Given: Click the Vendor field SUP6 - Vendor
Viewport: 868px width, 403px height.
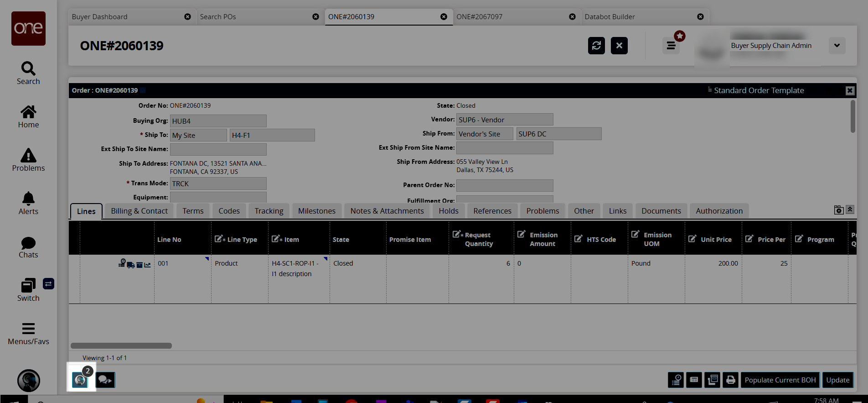Looking at the screenshot, I should (505, 120).
